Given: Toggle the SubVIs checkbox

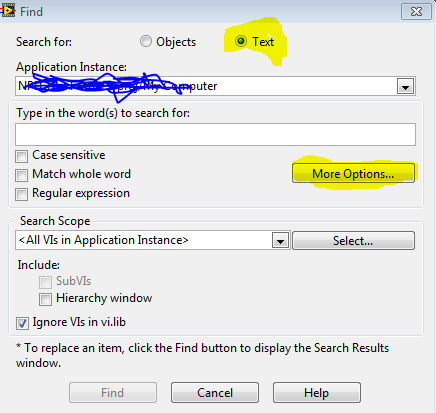Looking at the screenshot, I should (45, 282).
